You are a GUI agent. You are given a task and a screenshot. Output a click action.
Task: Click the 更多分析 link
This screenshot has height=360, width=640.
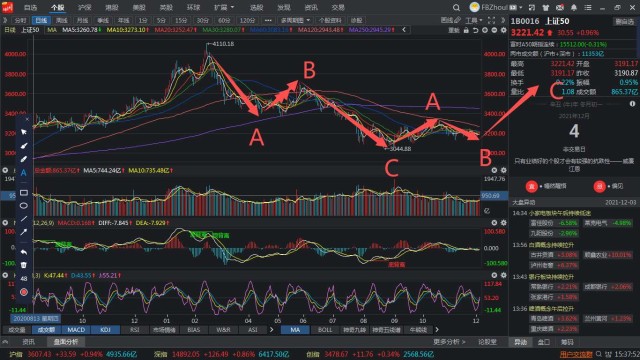click(449, 342)
